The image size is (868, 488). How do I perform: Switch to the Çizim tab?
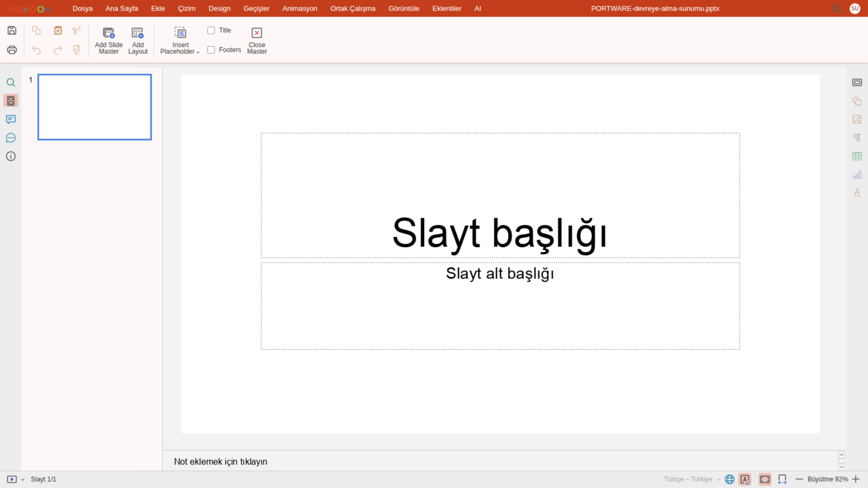[187, 8]
